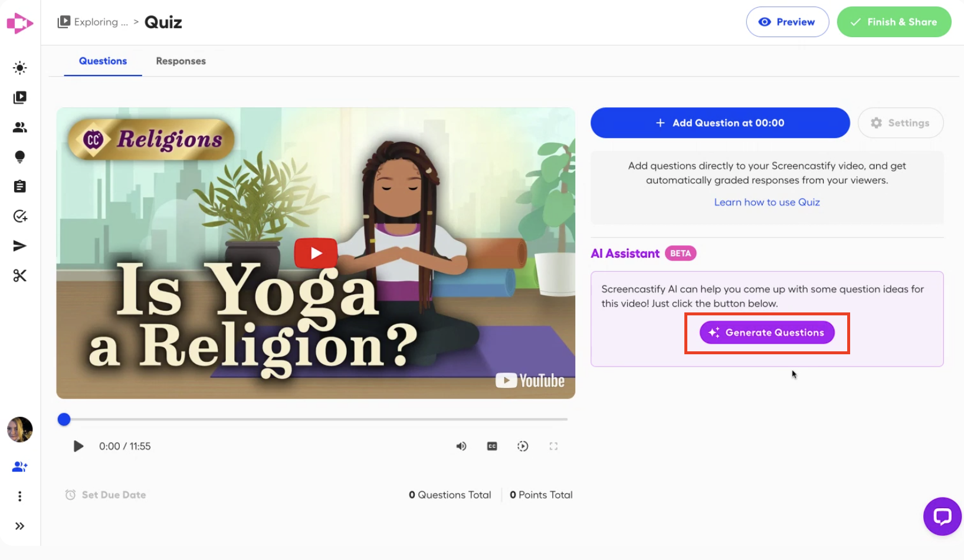Switch to the Questions tab
This screenshot has height=560, width=964.
coord(103,61)
